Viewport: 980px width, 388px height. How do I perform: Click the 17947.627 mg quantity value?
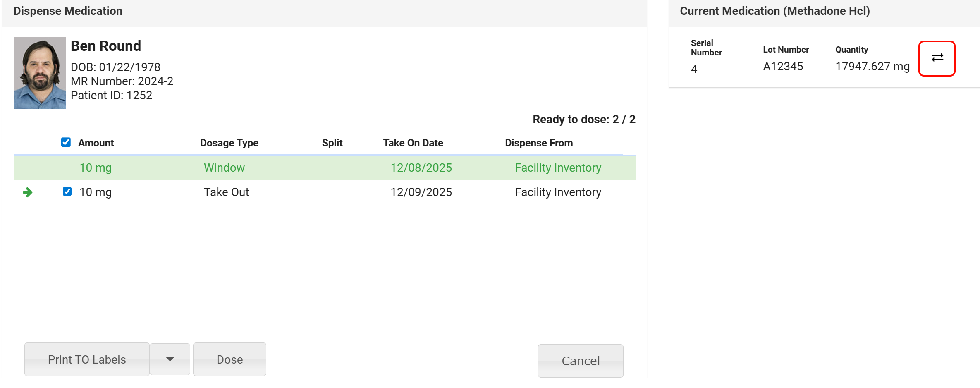872,66
